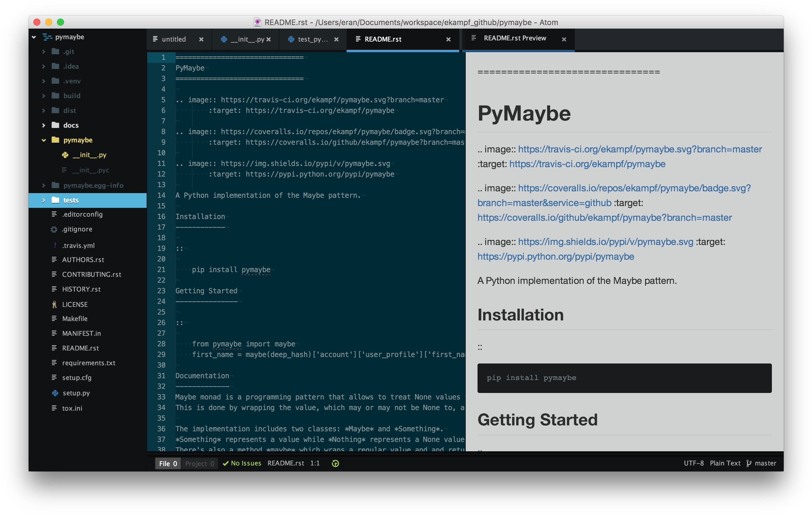This screenshot has width=812, height=515.
Task: Expand the .venv folder
Action: click(x=43, y=81)
